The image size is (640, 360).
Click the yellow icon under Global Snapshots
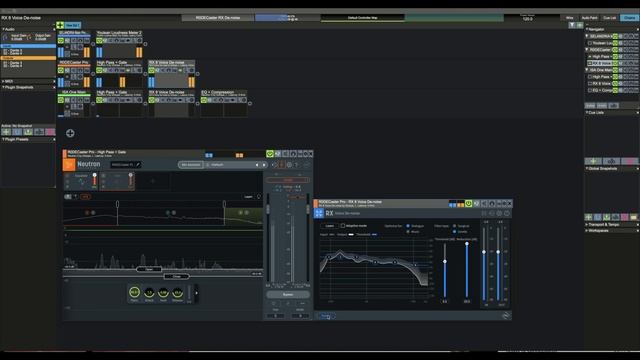tap(633, 217)
